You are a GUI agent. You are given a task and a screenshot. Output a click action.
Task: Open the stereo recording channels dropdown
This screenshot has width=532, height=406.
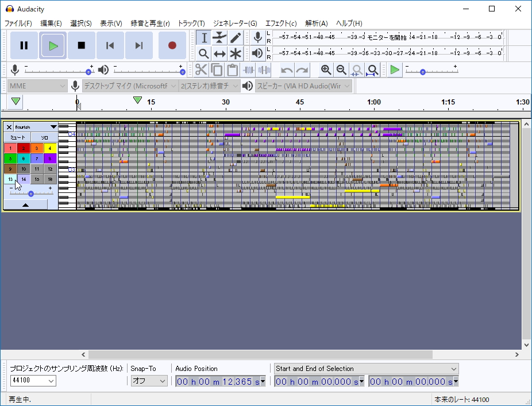click(x=209, y=86)
